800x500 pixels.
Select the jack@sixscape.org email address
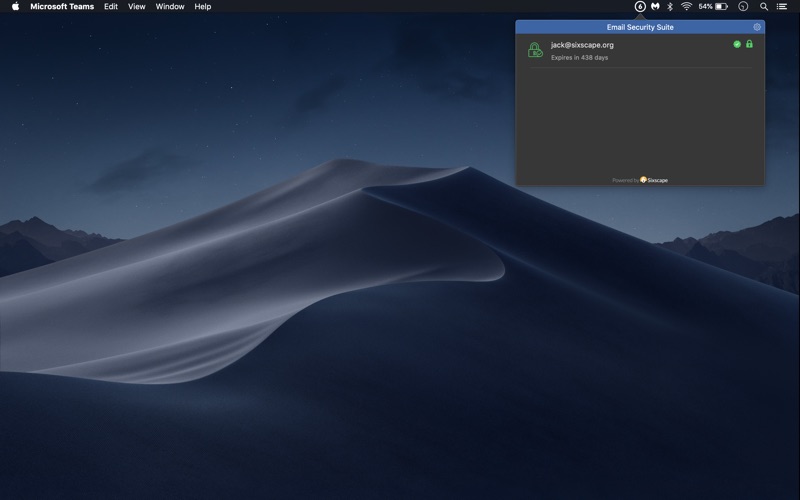(582, 45)
